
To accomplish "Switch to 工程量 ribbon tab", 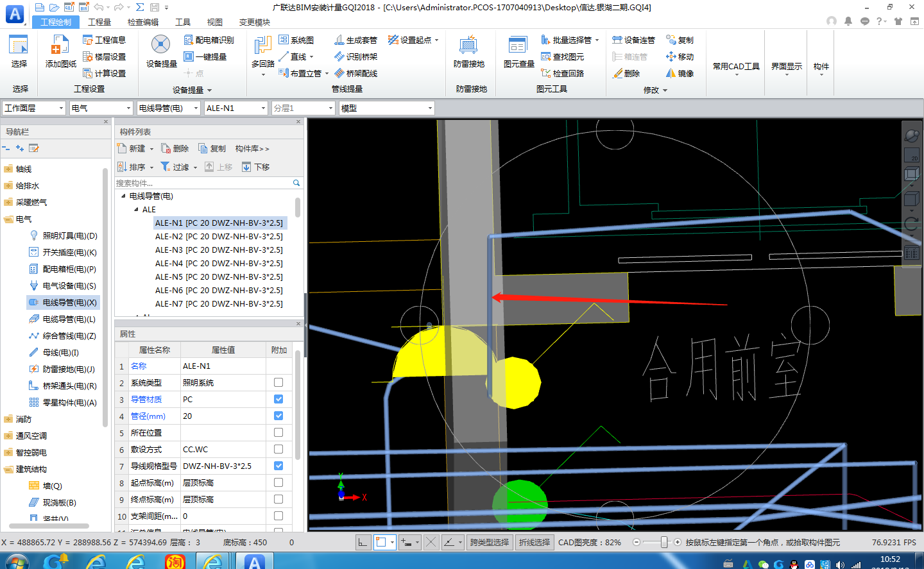I will tap(99, 22).
